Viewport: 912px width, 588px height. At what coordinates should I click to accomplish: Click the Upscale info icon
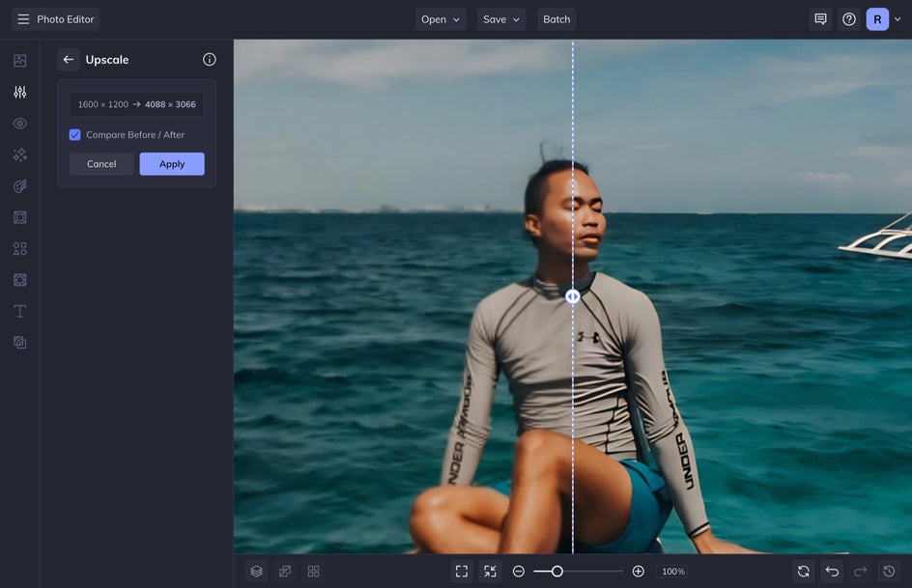click(x=209, y=60)
